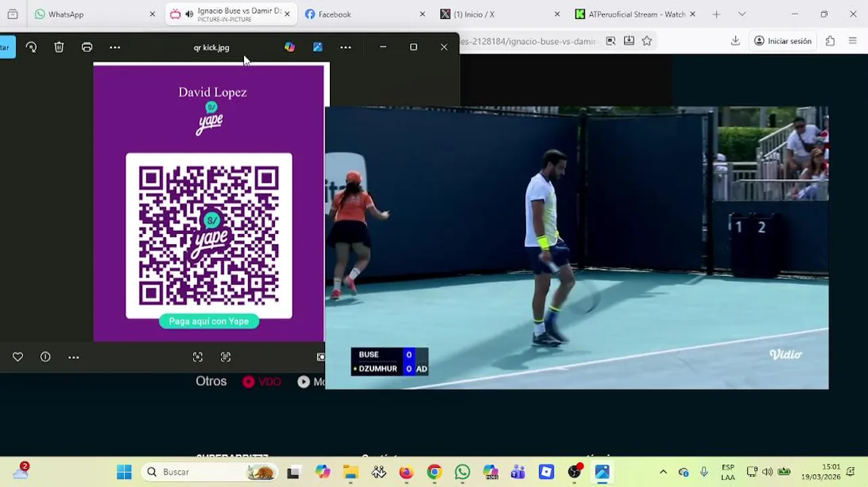
Task: Delete qr kick.jpg with the trash icon
Action: tap(59, 47)
